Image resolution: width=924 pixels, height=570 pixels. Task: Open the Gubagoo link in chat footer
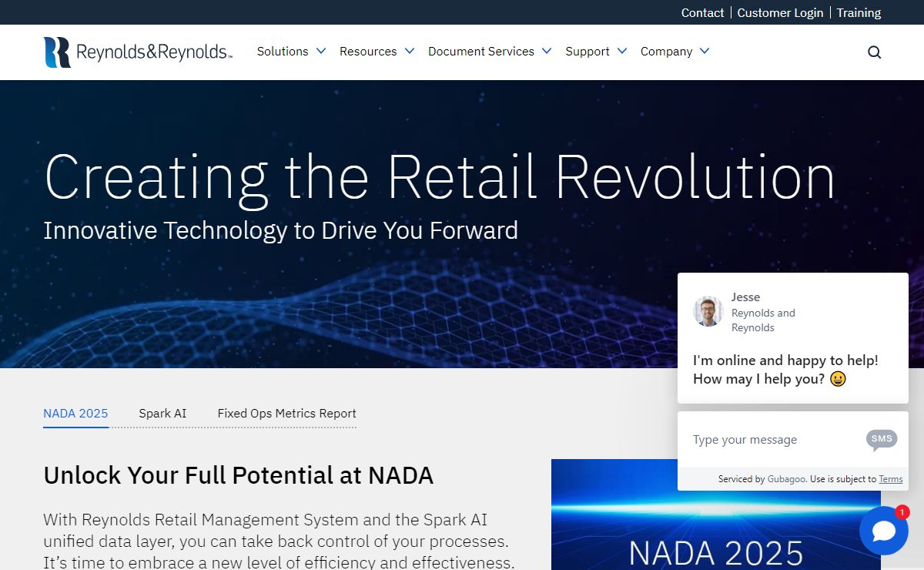786,479
